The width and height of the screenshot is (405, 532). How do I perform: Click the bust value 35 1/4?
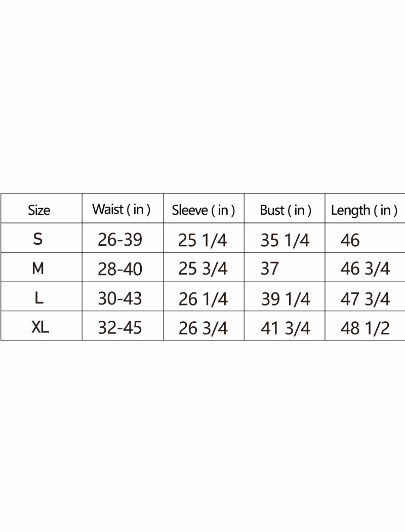(285, 240)
